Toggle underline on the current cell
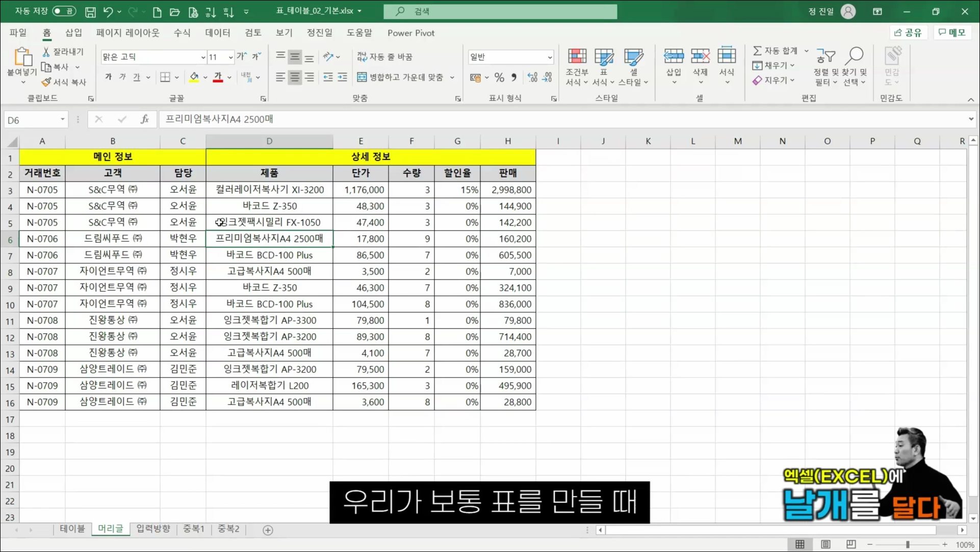The height and width of the screenshot is (552, 980). [136, 77]
